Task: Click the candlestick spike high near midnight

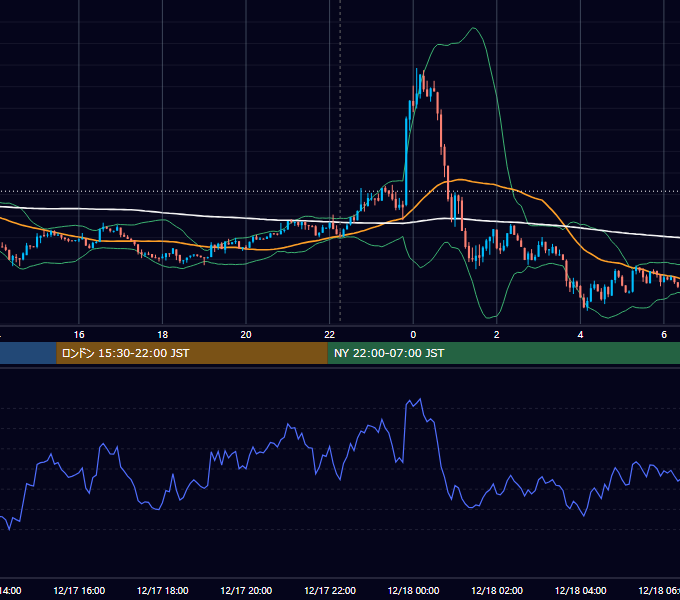Action: coord(417,69)
